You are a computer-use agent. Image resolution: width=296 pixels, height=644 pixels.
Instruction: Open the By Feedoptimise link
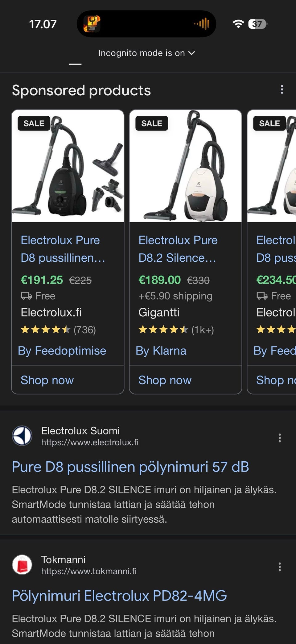pos(62,351)
